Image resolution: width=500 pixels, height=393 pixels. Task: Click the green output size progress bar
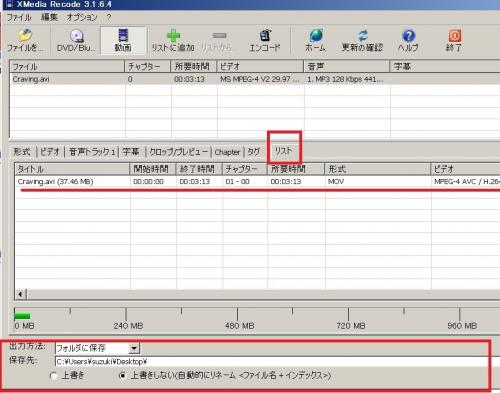[22, 315]
